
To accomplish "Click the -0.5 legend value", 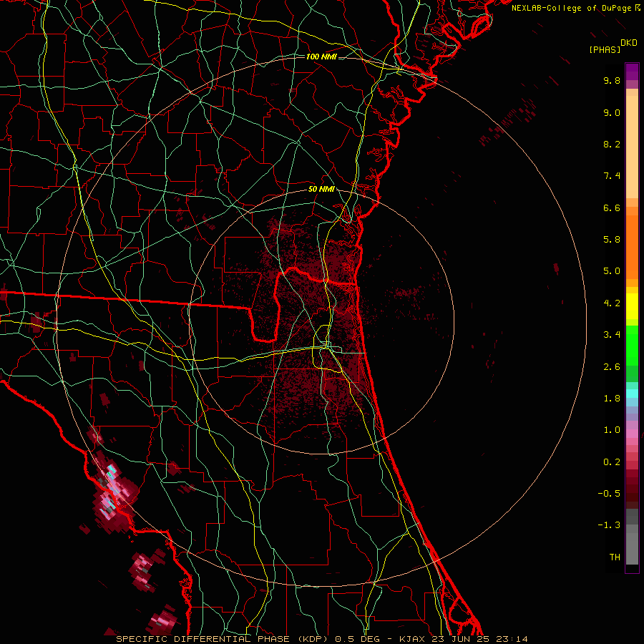I will pos(609,494).
